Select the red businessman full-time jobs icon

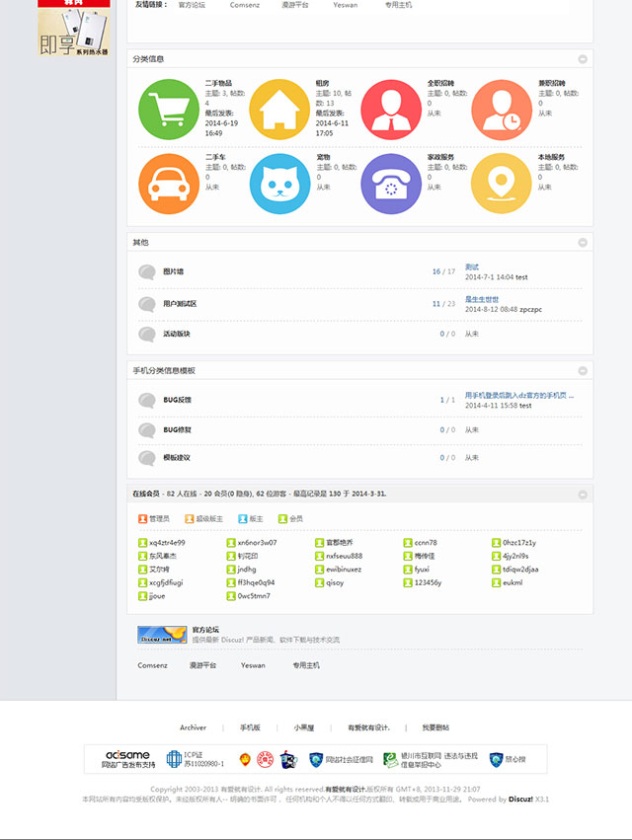click(391, 109)
